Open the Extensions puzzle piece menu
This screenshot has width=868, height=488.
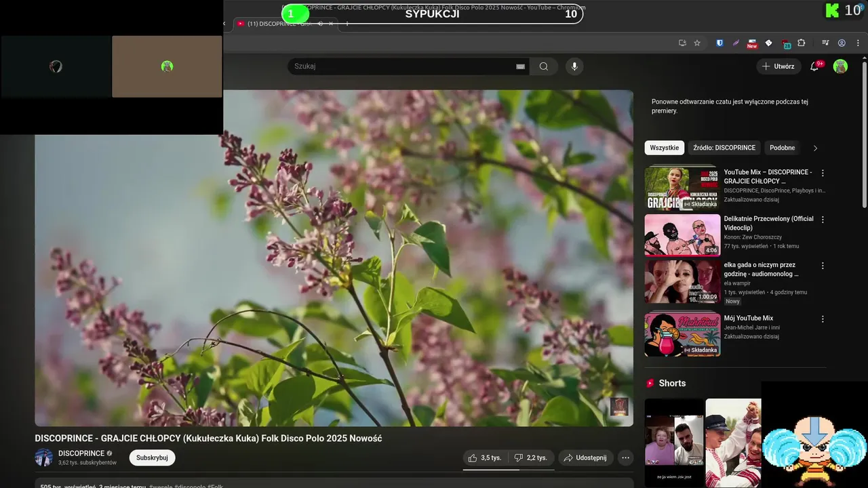[x=802, y=43]
